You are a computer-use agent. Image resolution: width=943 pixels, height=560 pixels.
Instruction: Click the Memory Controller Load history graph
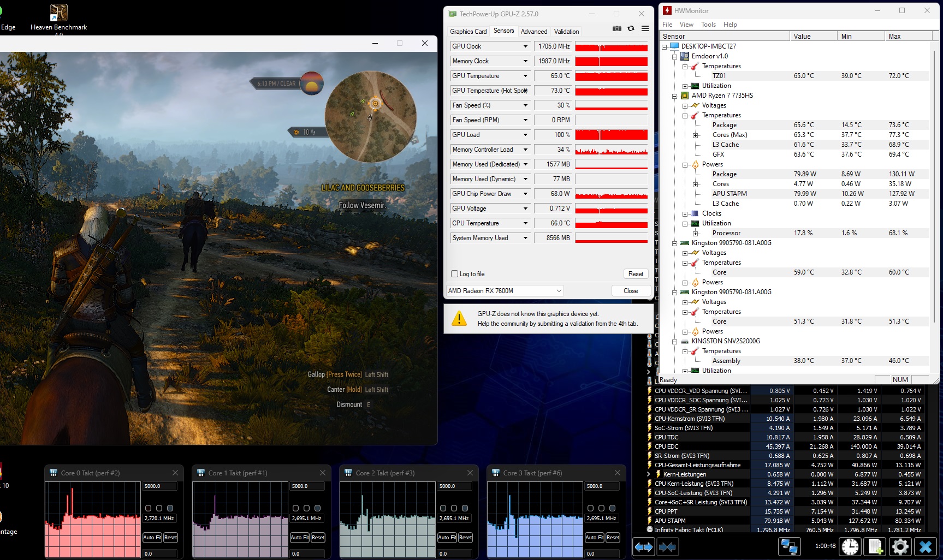[x=611, y=150]
